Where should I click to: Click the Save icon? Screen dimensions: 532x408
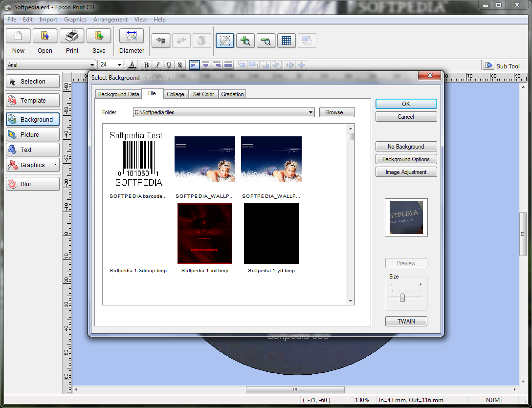click(x=99, y=36)
